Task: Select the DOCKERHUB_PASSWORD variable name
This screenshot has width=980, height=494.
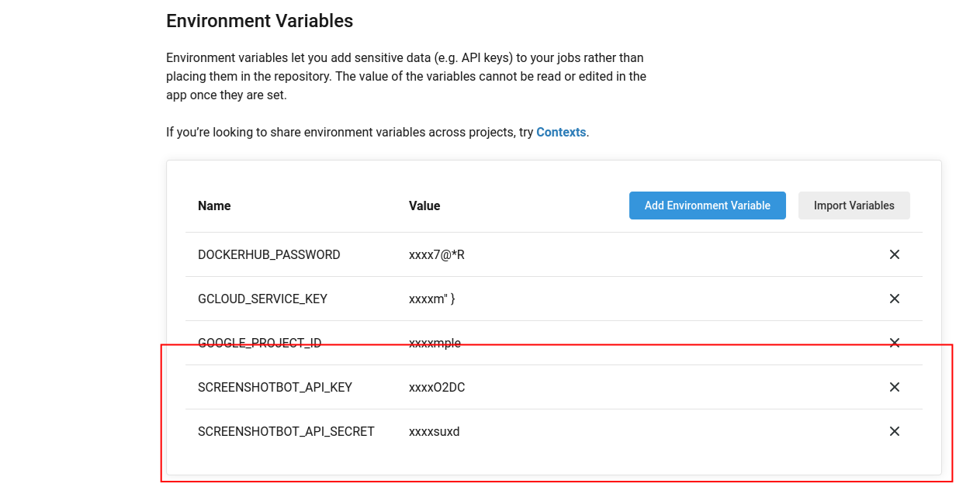Action: tap(269, 254)
